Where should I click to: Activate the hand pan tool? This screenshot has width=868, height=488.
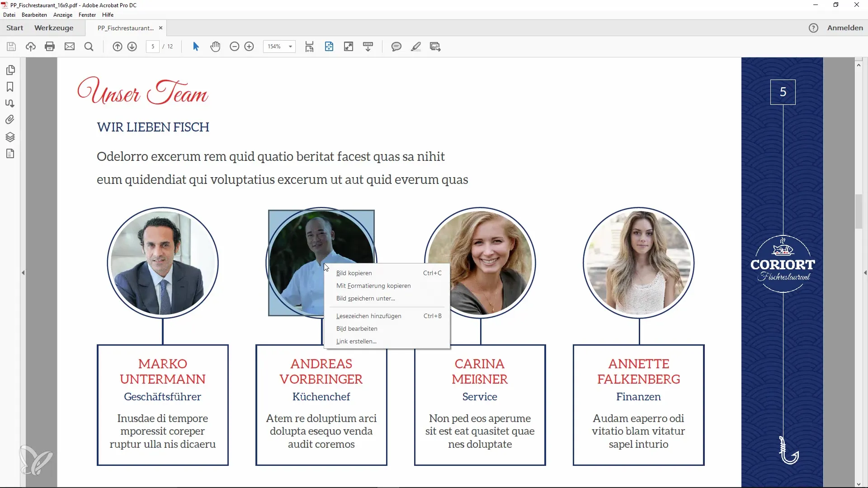click(x=215, y=47)
